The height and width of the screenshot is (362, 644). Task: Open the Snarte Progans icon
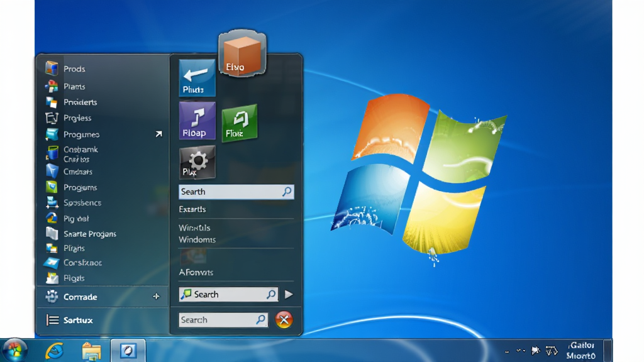click(x=52, y=234)
